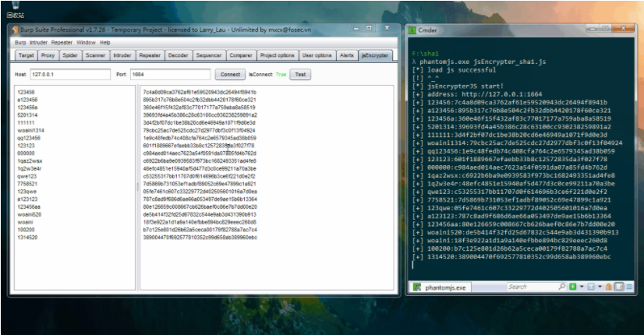Screen dimensions: 644x335
Task: Click hash starting c984aed0 in Burp results
Action: (x=199, y=153)
